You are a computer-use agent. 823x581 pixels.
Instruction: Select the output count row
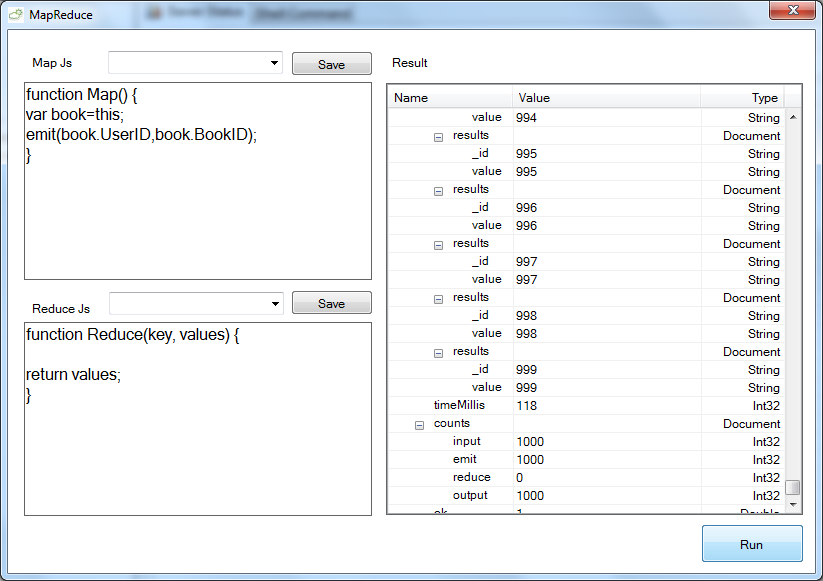586,495
